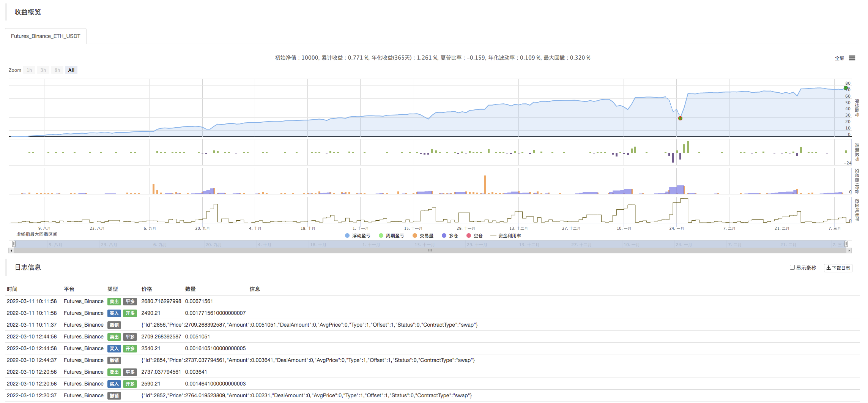The image size is (868, 403).
Task: Toggle 多仓 legend item
Action: [450, 236]
